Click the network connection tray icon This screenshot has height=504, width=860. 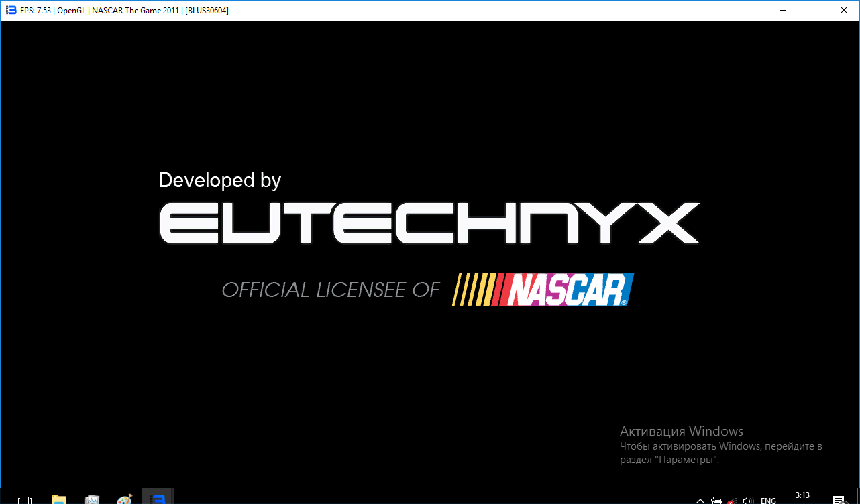click(x=733, y=500)
